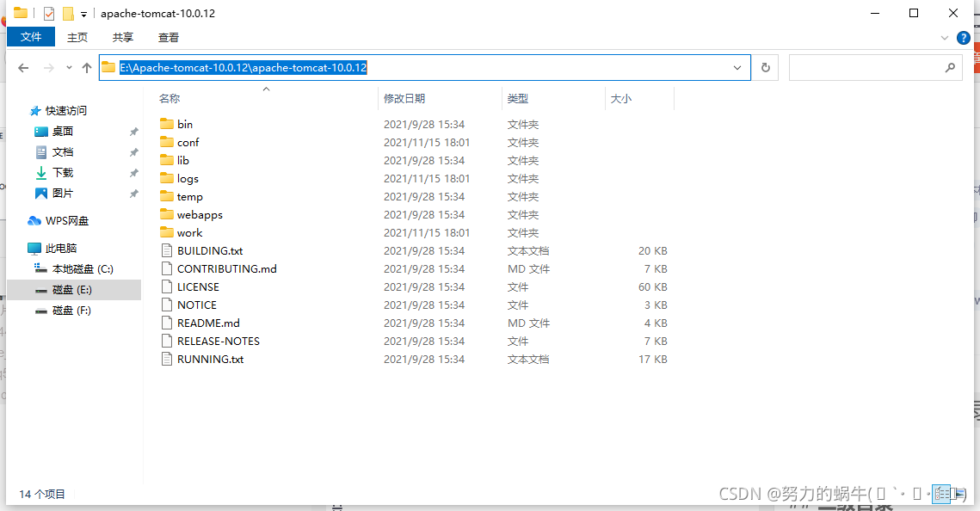The height and width of the screenshot is (511, 980).
Task: Select the LICENSE file icon
Action: tap(166, 286)
